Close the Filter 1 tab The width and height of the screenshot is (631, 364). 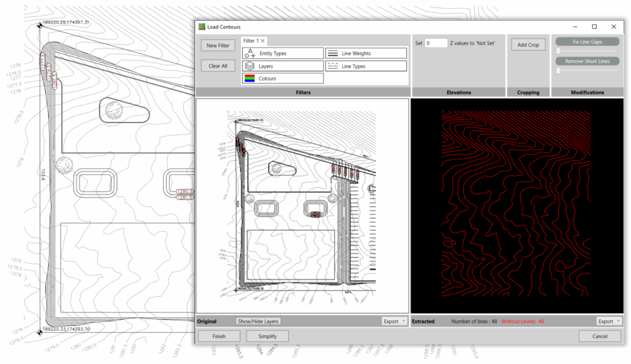[x=263, y=41]
